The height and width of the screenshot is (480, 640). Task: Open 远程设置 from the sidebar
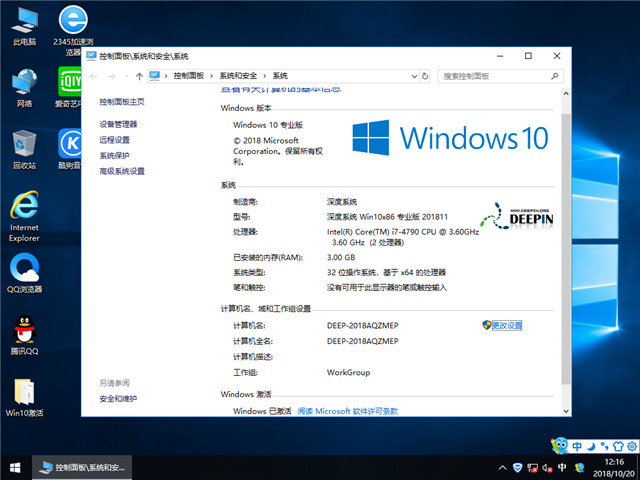114,140
